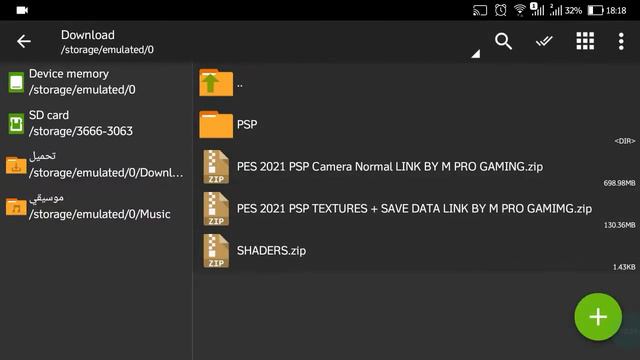The height and width of the screenshot is (360, 640).
Task: Open the search magnifier icon
Action: point(503,41)
